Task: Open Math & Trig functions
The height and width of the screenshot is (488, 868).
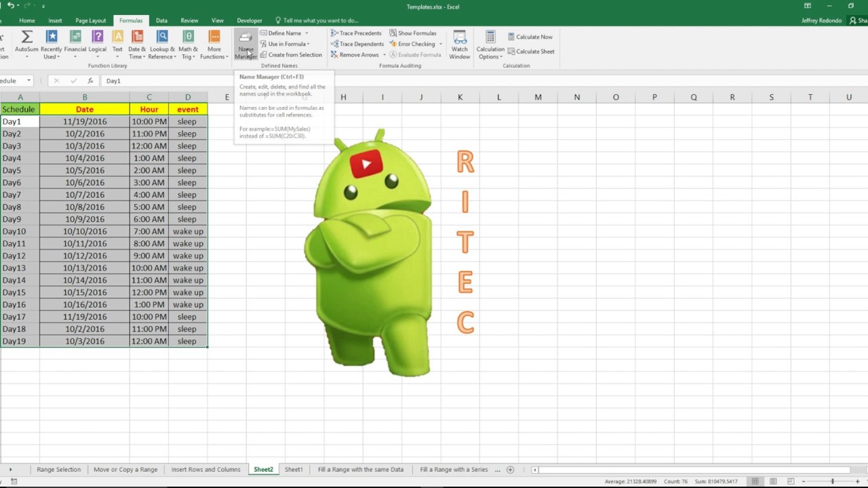Action: 188,44
